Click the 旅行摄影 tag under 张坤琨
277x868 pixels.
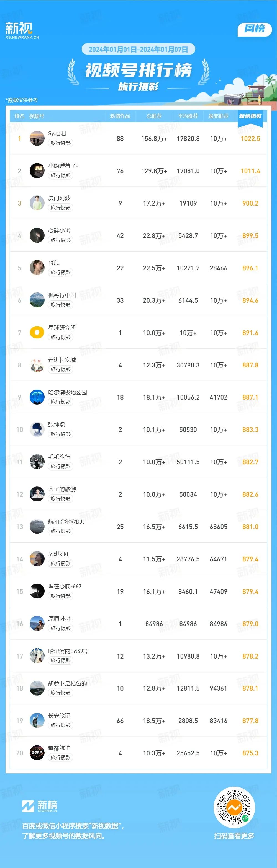[x=61, y=434]
